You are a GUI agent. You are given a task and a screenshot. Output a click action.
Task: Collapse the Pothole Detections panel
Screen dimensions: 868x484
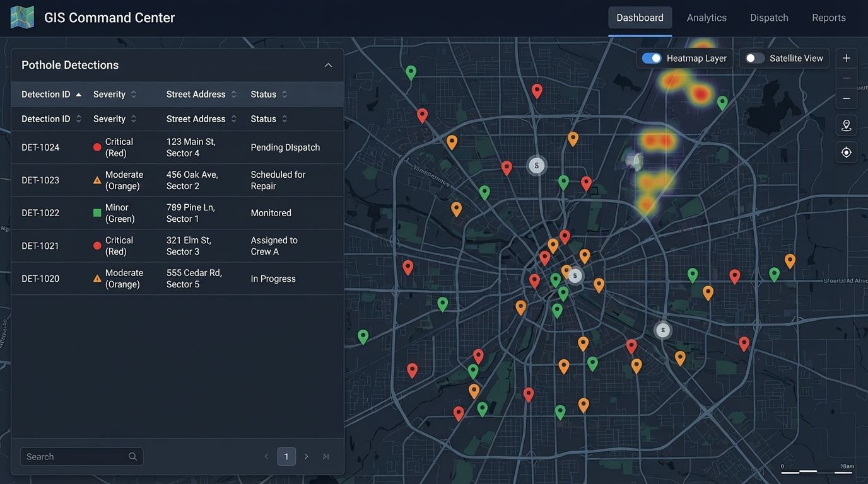[328, 64]
